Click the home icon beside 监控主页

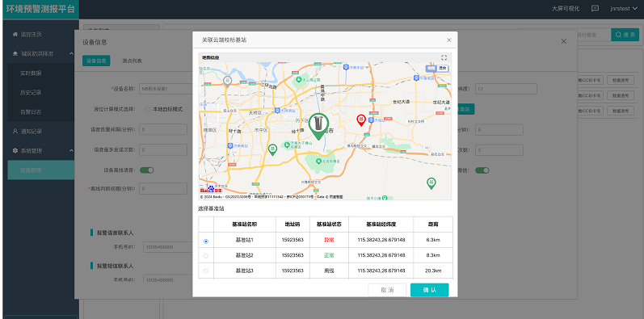click(15, 34)
